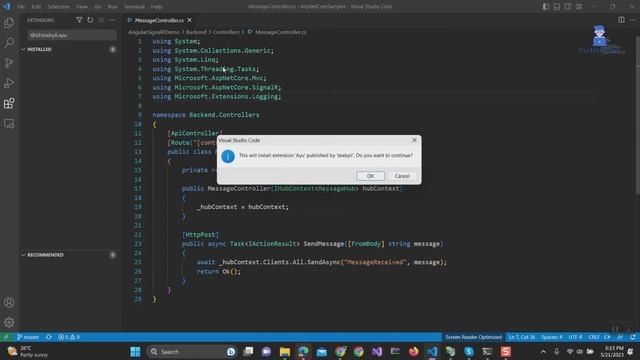Change file encoding via UTF-8
Screen dimensions: 640x360
pyautogui.click(x=576, y=337)
